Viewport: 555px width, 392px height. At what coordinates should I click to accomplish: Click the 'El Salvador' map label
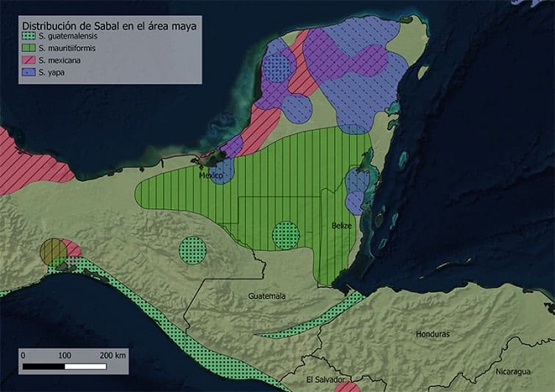[x=325, y=378]
